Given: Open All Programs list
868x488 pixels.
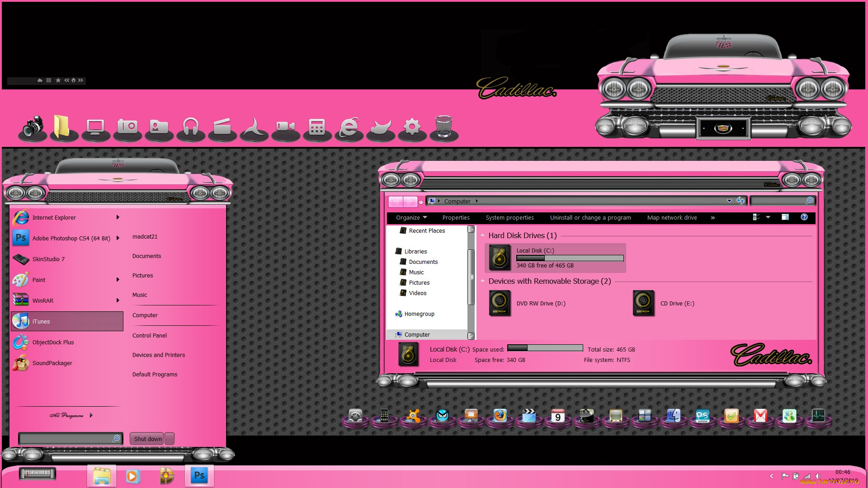Looking at the screenshot, I should point(71,415).
